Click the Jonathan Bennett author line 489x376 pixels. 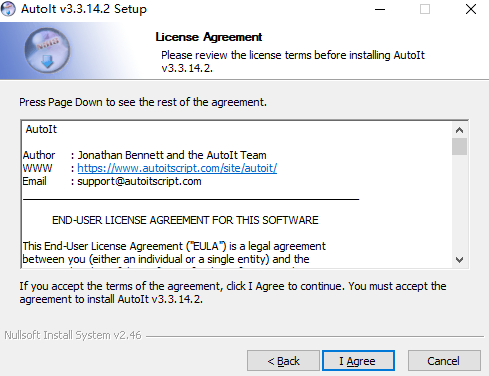tap(145, 155)
